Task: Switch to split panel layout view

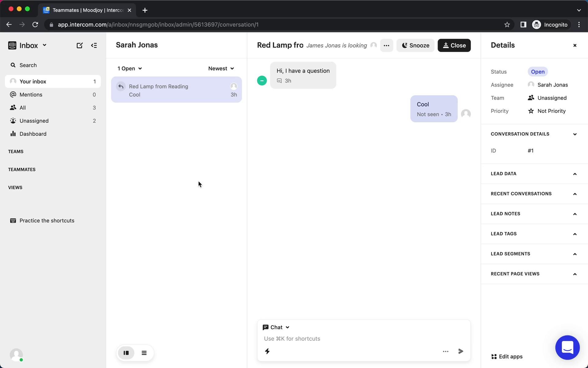Action: [126, 353]
